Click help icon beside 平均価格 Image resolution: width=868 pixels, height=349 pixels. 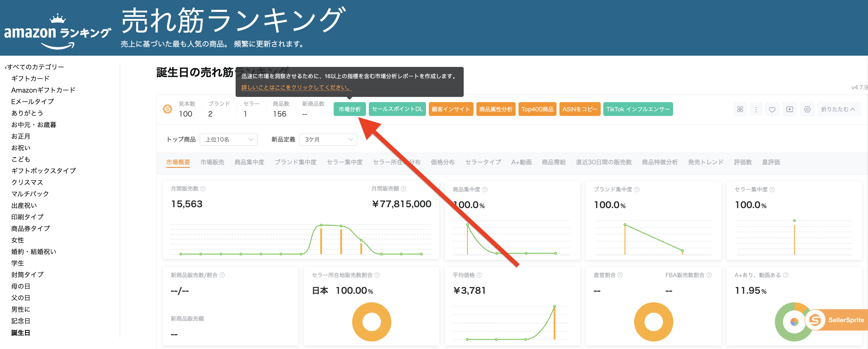[479, 275]
